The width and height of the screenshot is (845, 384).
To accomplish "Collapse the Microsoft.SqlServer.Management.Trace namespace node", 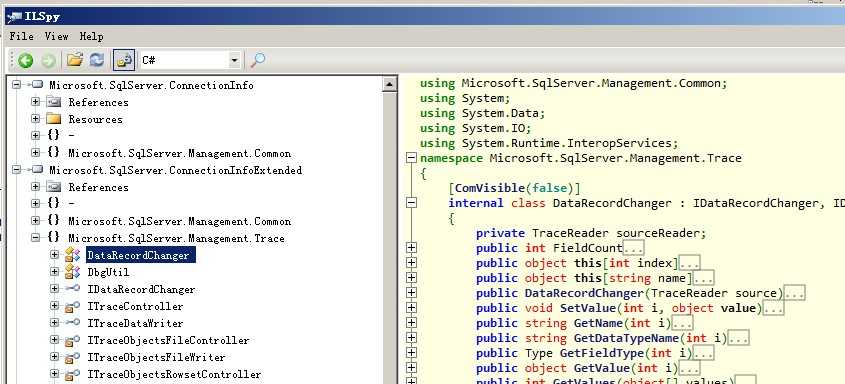I will (x=36, y=238).
